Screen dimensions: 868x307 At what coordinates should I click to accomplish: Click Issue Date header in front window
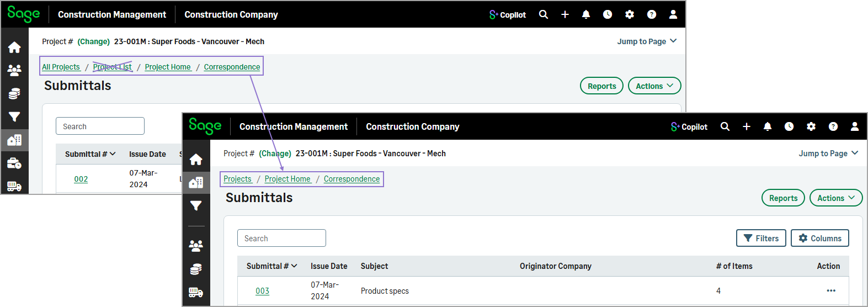(x=329, y=266)
